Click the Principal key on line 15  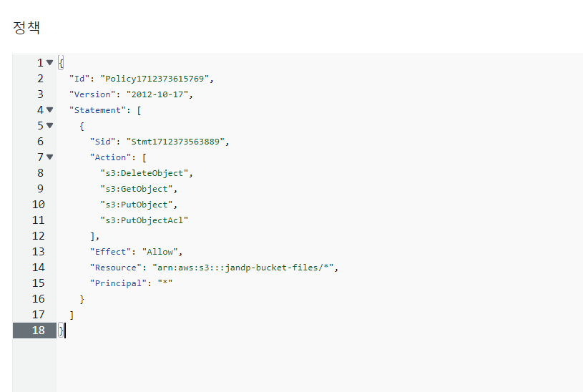118,283
